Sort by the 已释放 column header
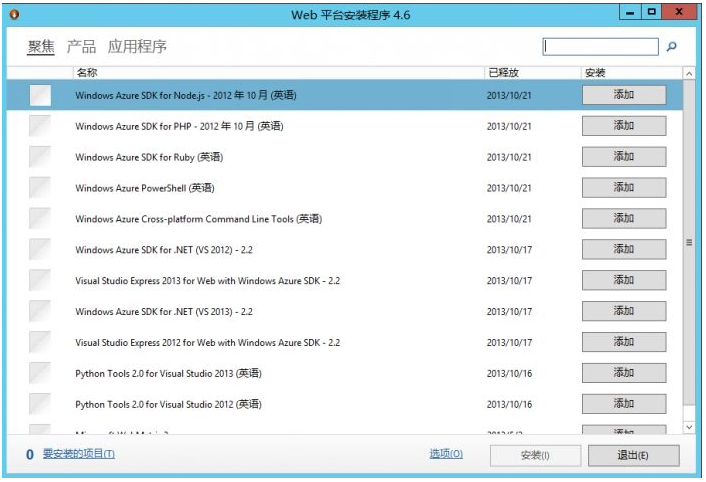 pyautogui.click(x=532, y=72)
